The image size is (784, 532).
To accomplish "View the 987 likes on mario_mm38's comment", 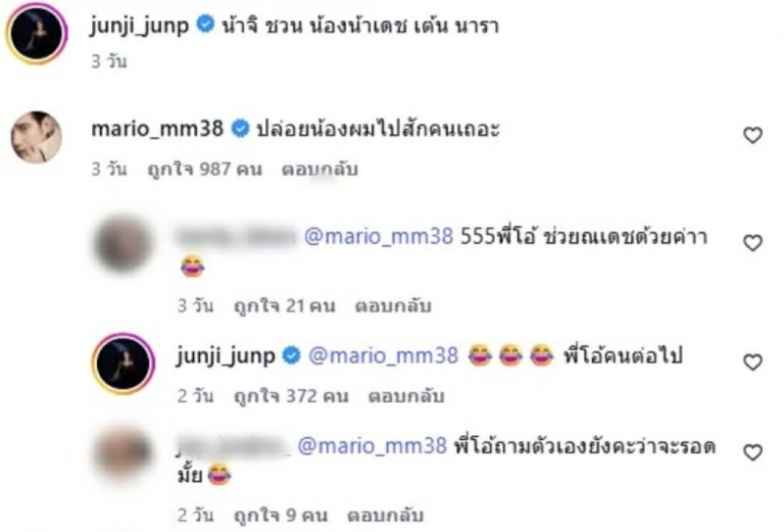I will coord(205,169).
